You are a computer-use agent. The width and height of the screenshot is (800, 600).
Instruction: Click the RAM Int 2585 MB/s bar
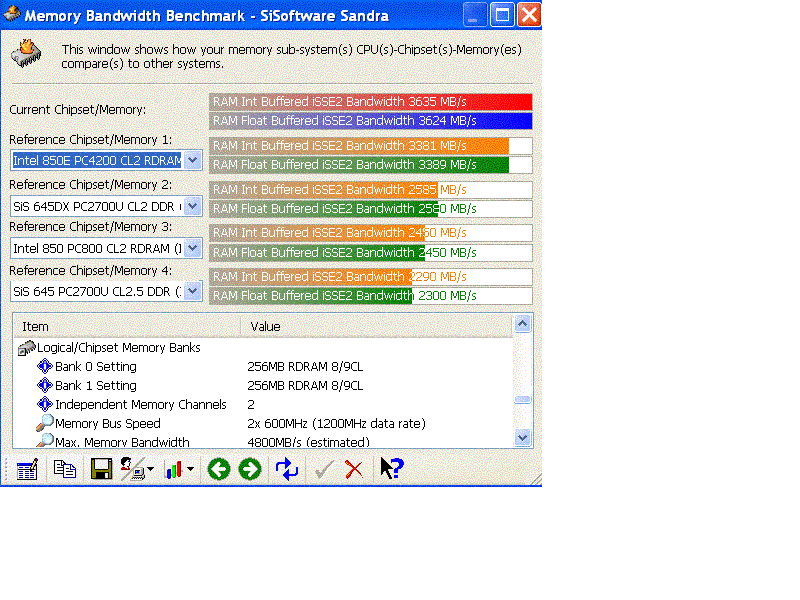coord(370,190)
